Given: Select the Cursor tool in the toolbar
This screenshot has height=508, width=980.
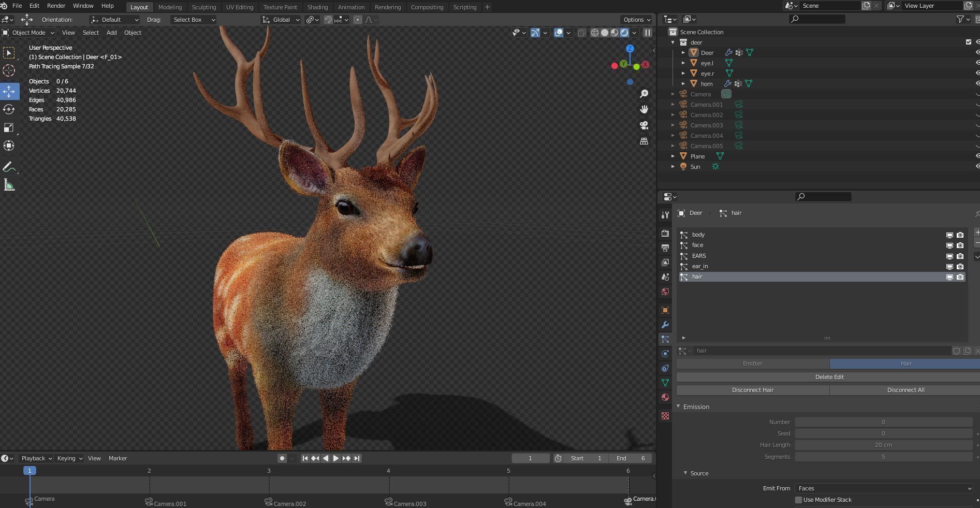Looking at the screenshot, I should click(9, 70).
